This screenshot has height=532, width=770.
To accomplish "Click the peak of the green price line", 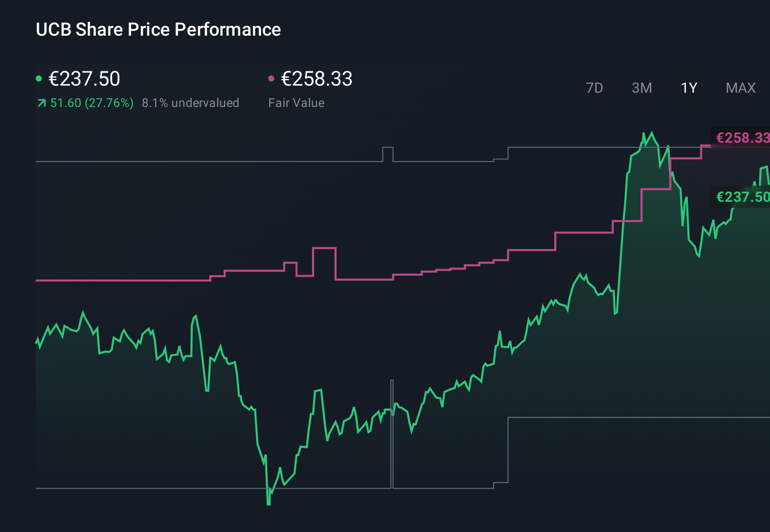I will pyautogui.click(x=651, y=131).
